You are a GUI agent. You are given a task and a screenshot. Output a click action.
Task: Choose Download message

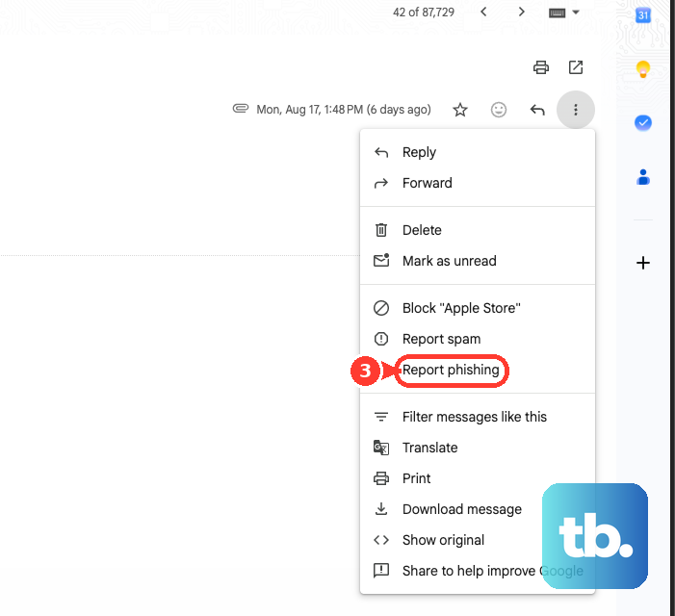tap(478, 509)
